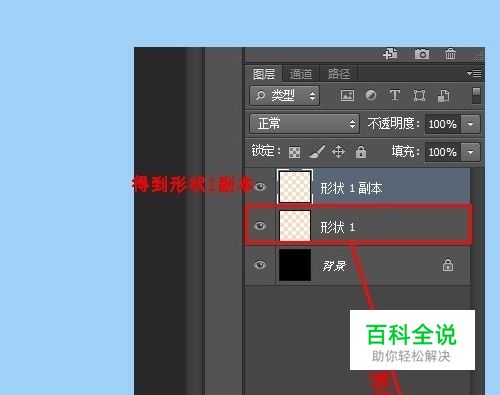
Task: Lock image pixels brush icon
Action: click(316, 152)
